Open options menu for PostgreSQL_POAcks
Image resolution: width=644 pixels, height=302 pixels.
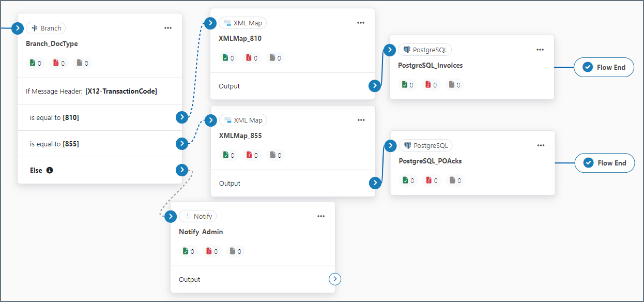541,145
